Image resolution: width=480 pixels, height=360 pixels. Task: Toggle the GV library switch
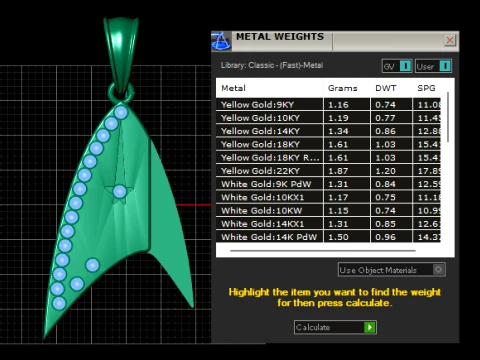(x=397, y=66)
